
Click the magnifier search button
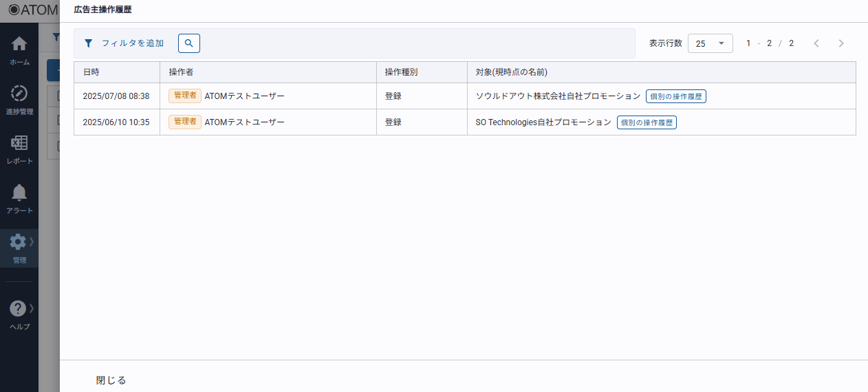188,43
